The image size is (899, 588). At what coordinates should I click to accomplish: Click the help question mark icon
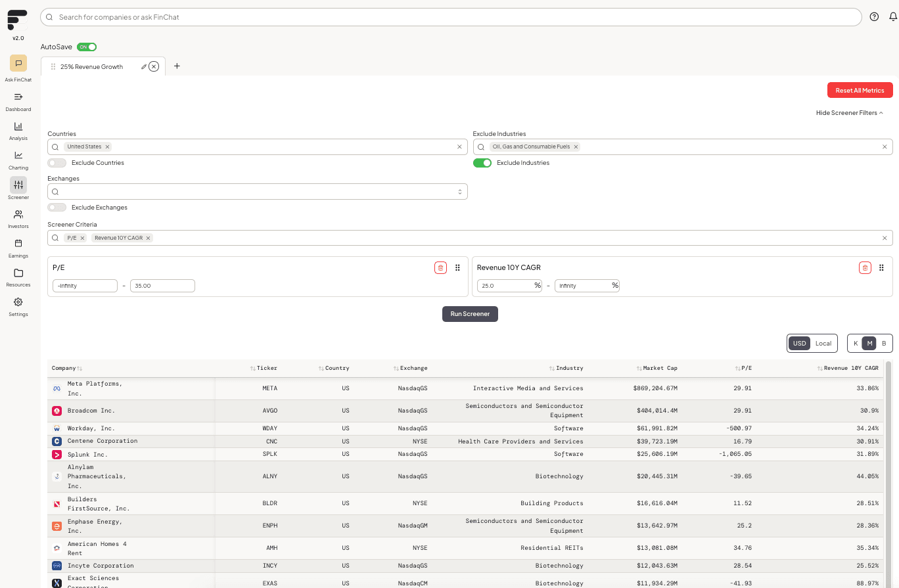[874, 17]
